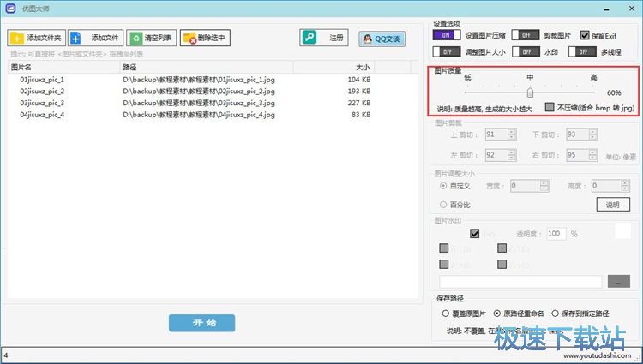This screenshot has height=364, width=643.
Task: Open the 注册 register button
Action: pos(324,38)
